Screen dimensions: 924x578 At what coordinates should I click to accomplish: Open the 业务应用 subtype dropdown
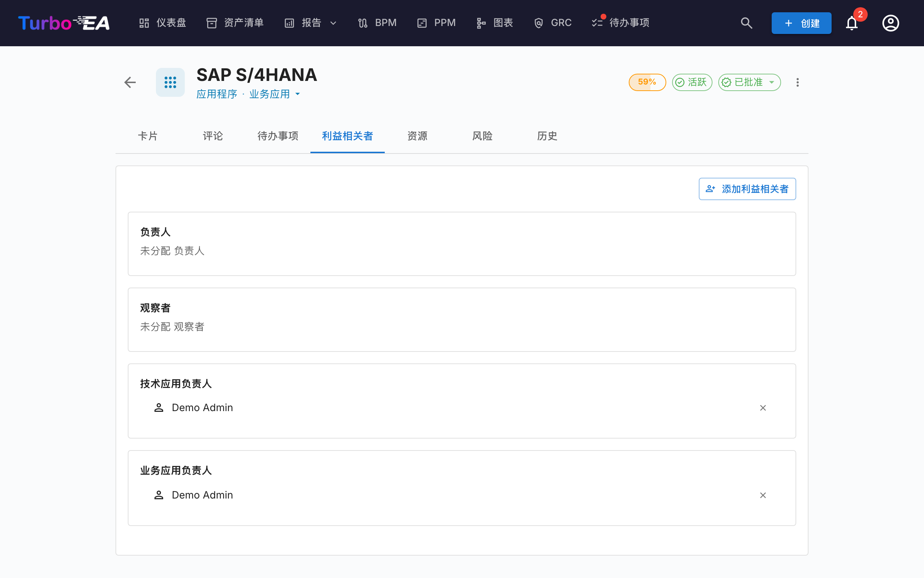pos(275,94)
